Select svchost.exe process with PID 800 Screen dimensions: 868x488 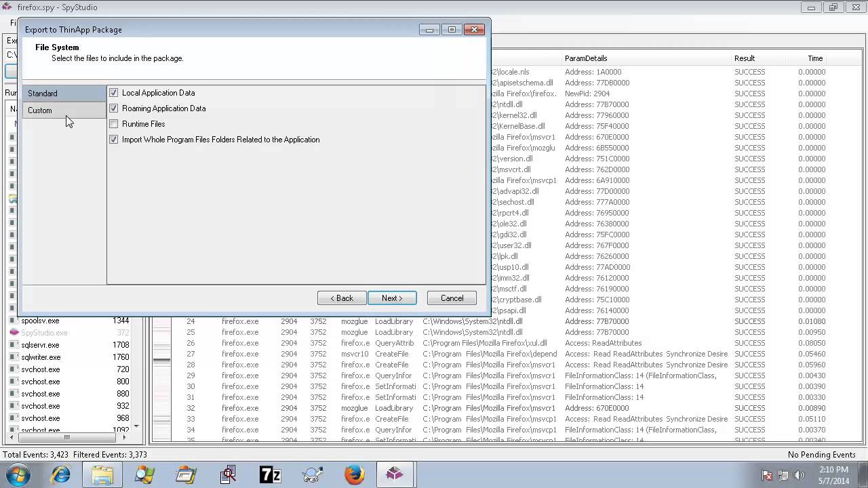point(69,382)
